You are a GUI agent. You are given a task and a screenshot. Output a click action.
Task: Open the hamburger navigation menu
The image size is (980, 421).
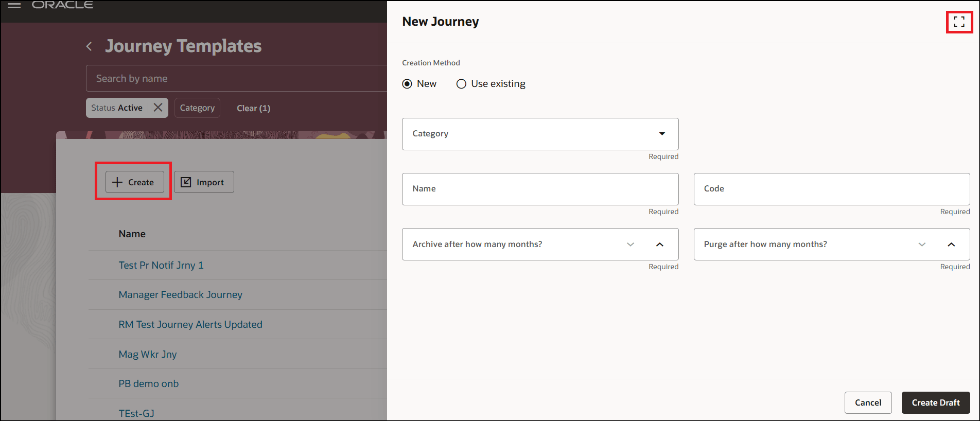click(x=14, y=5)
